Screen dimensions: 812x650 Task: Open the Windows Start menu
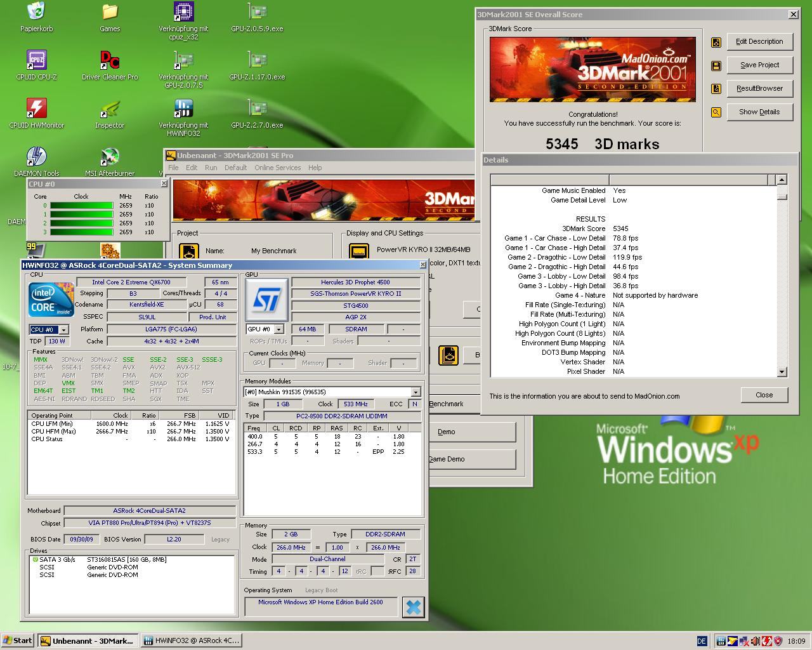tap(18, 641)
